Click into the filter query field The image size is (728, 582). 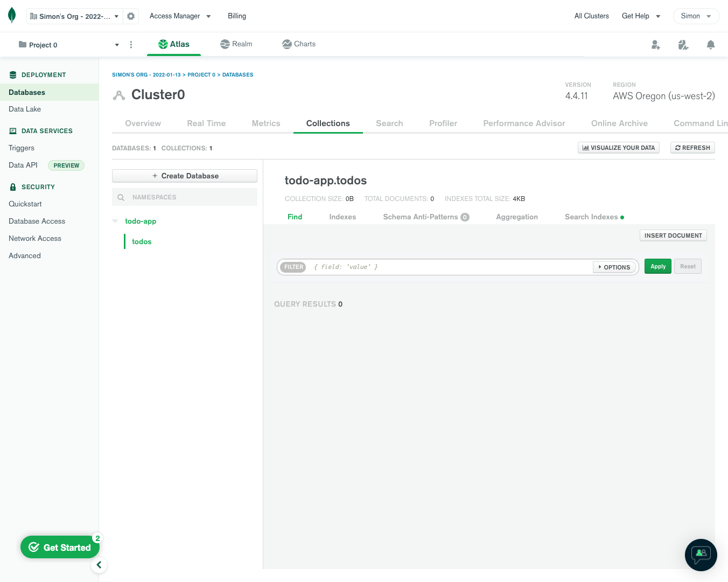pos(450,267)
